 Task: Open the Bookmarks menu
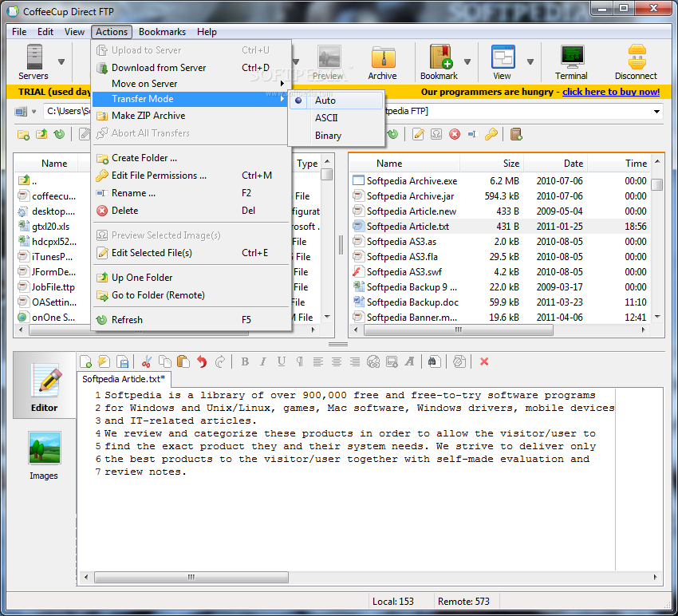[162, 32]
